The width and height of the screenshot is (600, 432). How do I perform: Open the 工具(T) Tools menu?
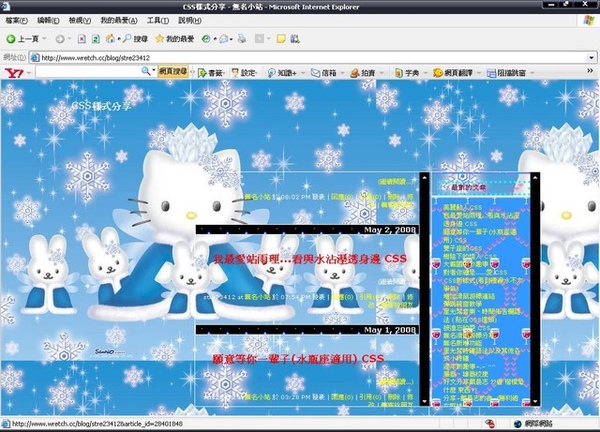pos(158,20)
